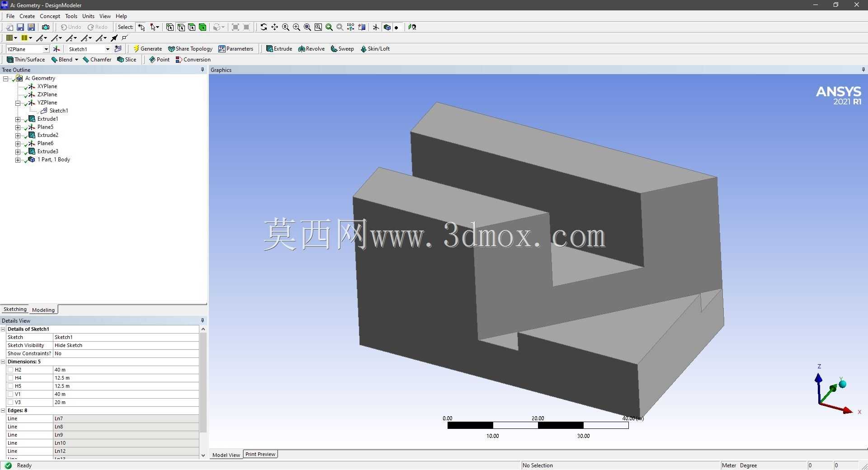Expand the Plane5 tree node
Screen dimensions: 868x470
[18, 127]
